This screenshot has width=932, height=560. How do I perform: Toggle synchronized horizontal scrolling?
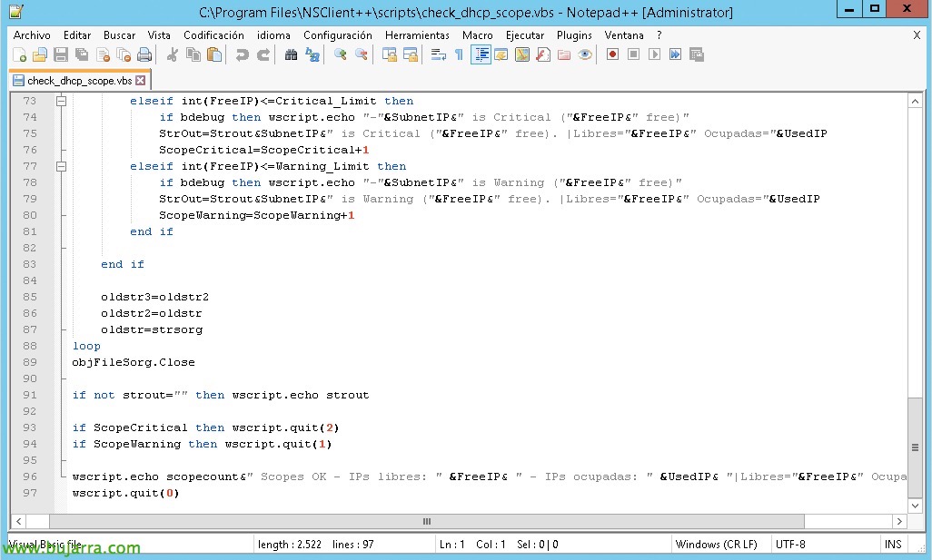pos(410,55)
